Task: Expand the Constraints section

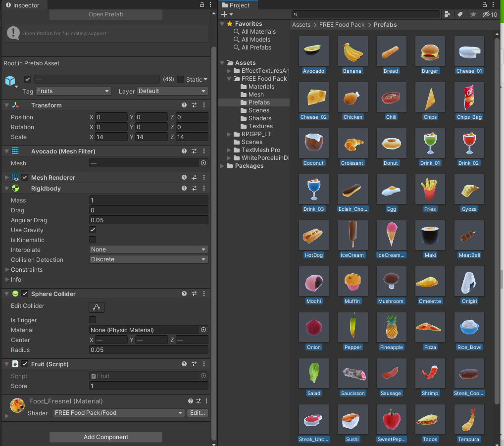Action: pyautogui.click(x=7, y=270)
